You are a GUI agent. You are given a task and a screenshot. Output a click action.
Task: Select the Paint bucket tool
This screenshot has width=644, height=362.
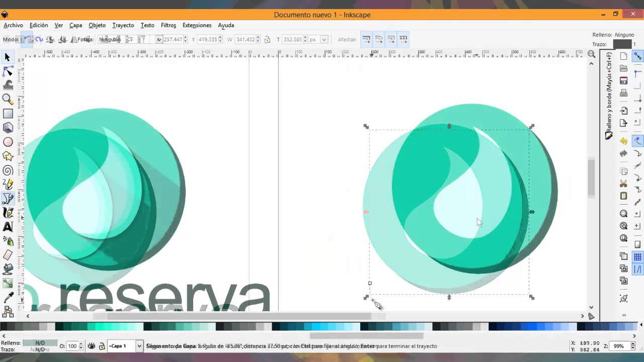[8, 269]
